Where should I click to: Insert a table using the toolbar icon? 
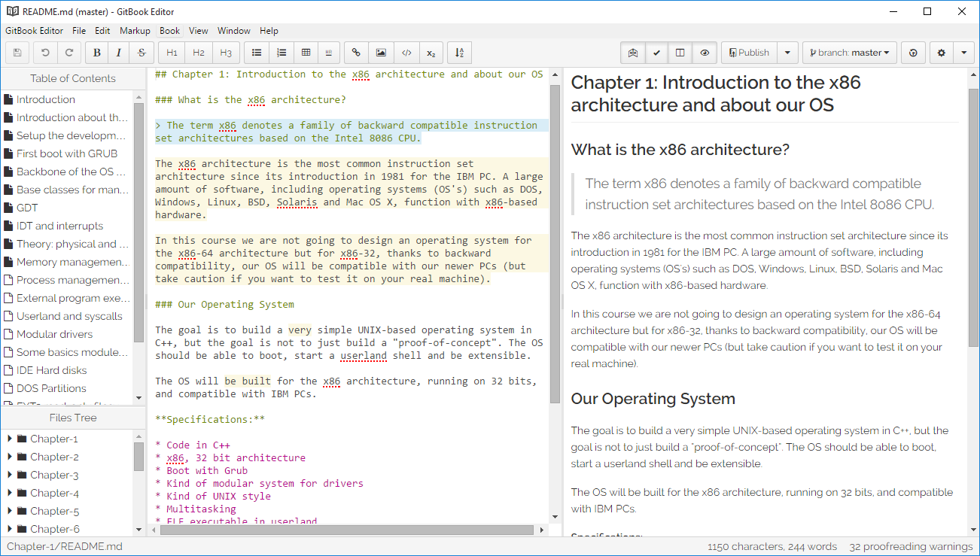pos(306,53)
